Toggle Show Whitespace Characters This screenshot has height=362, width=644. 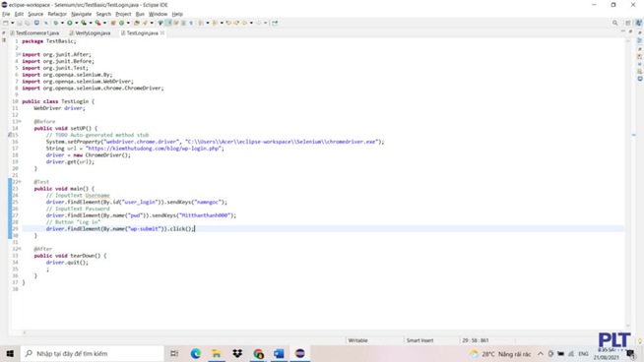191,23
